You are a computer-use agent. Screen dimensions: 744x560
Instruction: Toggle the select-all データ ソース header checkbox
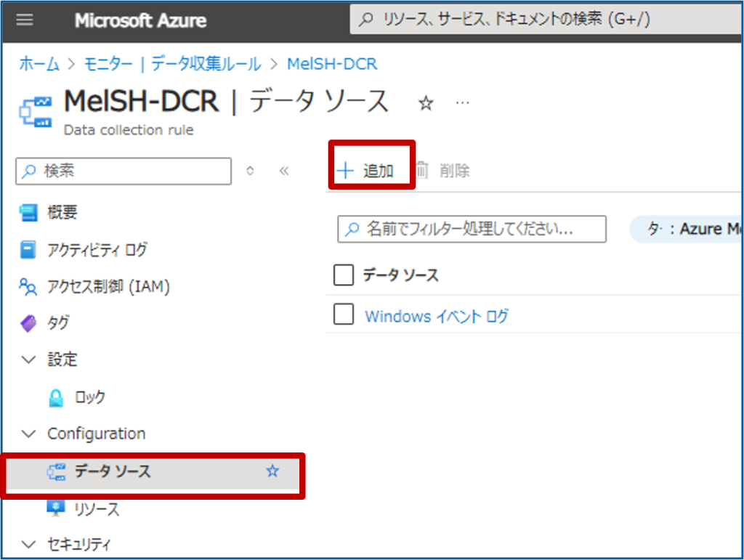344,275
